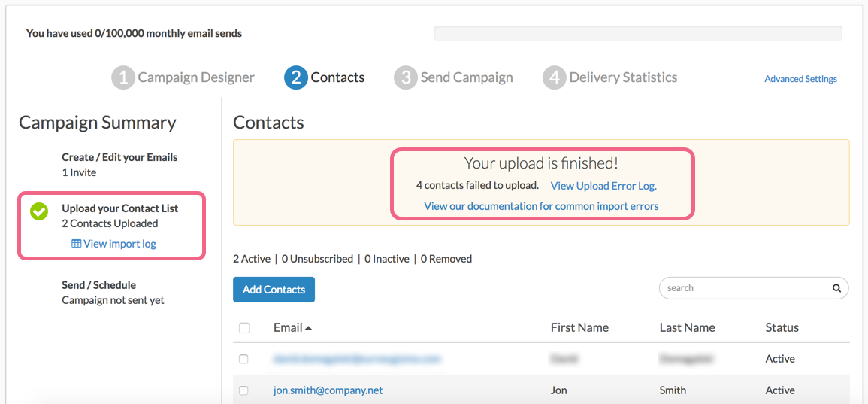Check the box for jon.smith@company.net

point(243,390)
